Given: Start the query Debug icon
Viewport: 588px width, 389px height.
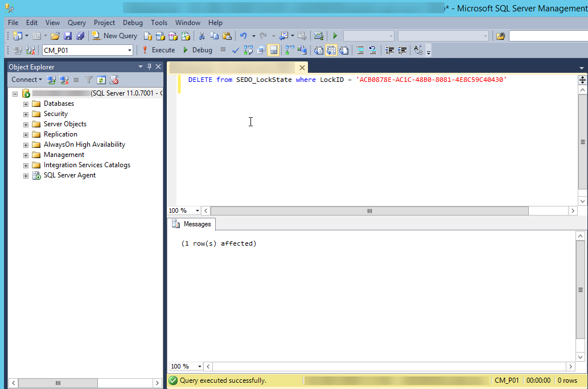Looking at the screenshot, I should coord(199,49).
